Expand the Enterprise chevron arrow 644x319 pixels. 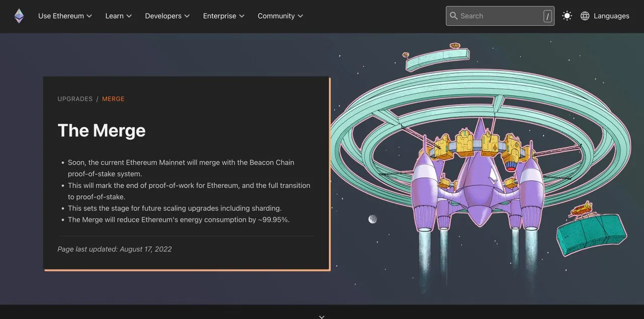pos(242,16)
